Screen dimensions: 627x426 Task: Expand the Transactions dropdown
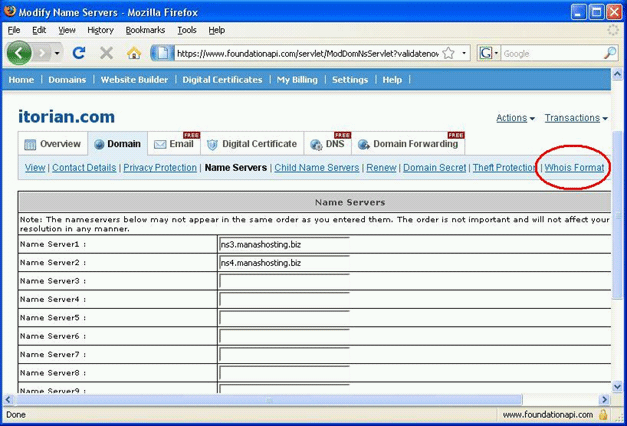coord(576,118)
